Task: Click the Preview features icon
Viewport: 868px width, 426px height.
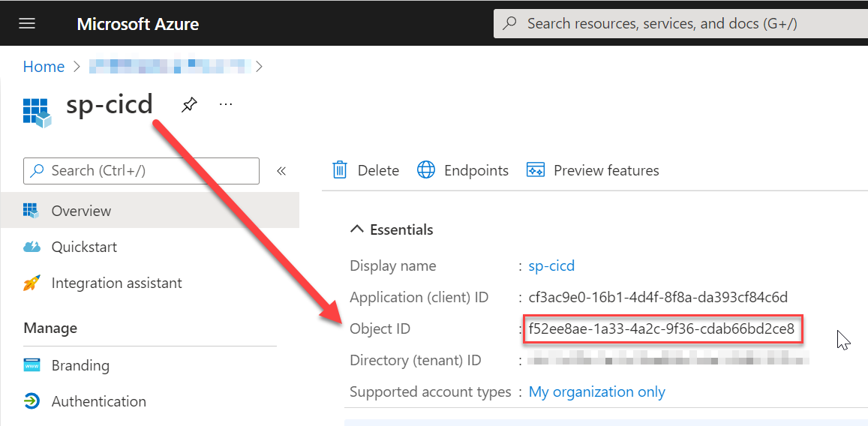Action: (536, 169)
